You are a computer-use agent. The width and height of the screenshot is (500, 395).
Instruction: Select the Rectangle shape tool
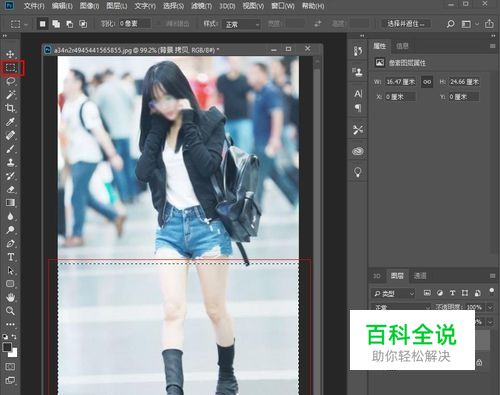10,284
